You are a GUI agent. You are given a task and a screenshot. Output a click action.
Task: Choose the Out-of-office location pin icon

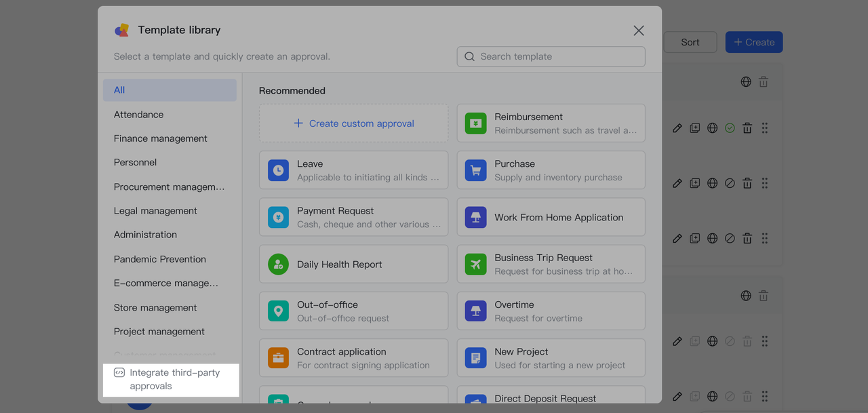point(278,311)
